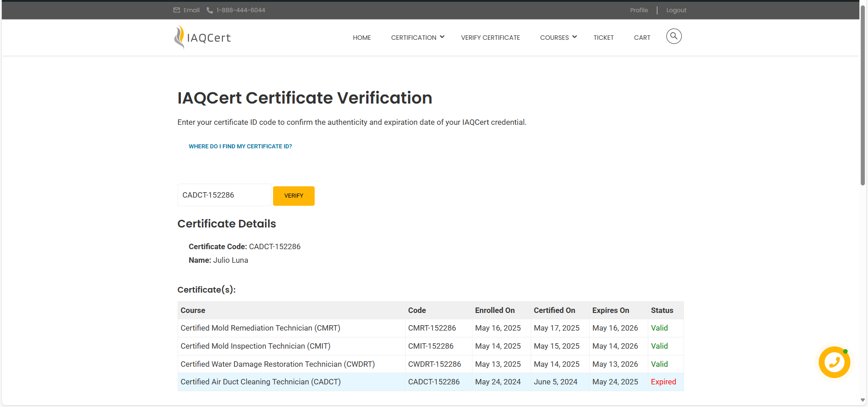Viewport: 868px width, 407px height.
Task: Open the Ticket menu item
Action: point(604,38)
